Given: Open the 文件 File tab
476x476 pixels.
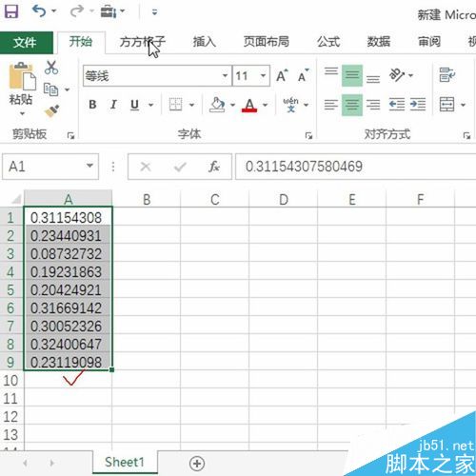Looking at the screenshot, I should click(27, 43).
